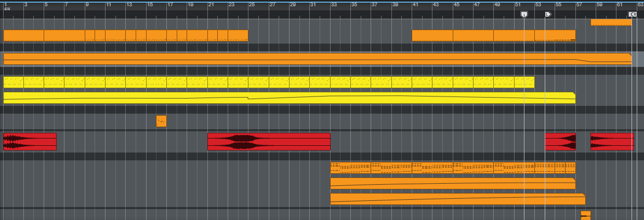
Task: Select the left locator L marker
Action: pos(547,15)
